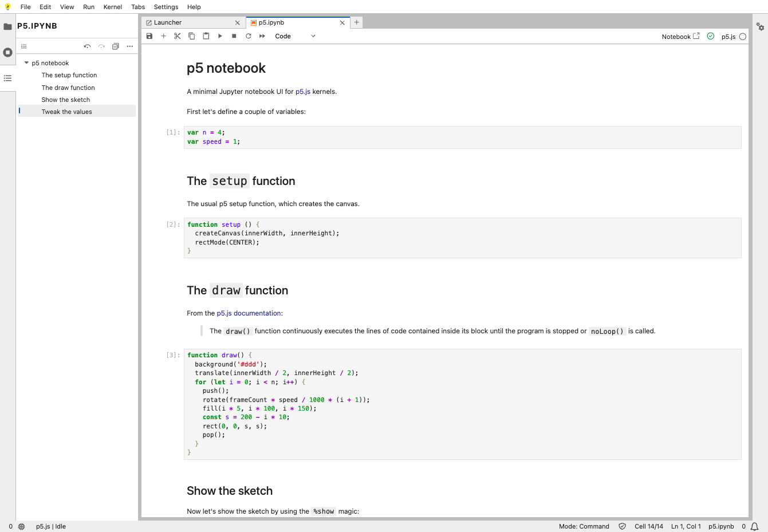Open the notifications bell in status bar
Image resolution: width=768 pixels, height=532 pixels.
pyautogui.click(x=755, y=526)
